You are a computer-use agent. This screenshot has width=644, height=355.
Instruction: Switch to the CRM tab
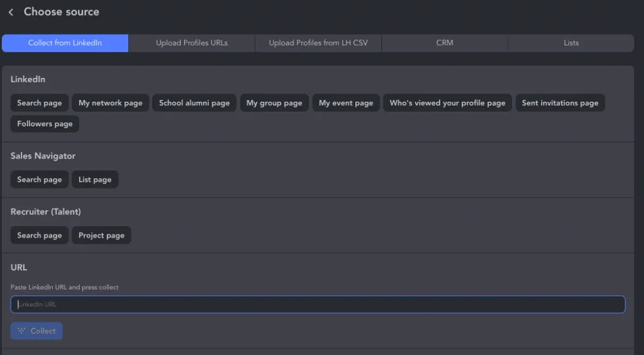(x=445, y=43)
